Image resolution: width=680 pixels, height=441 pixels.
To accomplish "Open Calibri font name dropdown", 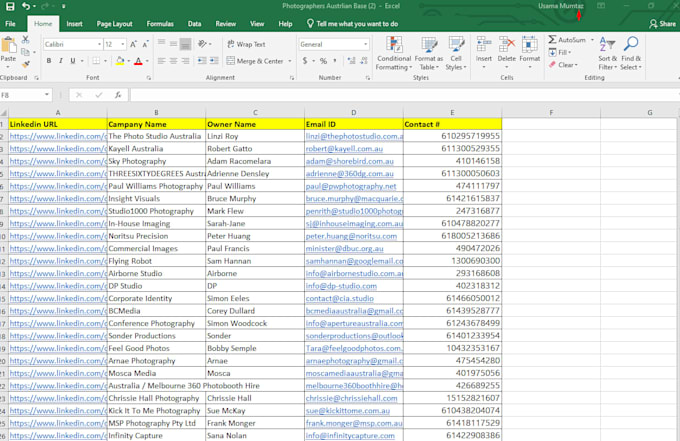I will (99, 44).
